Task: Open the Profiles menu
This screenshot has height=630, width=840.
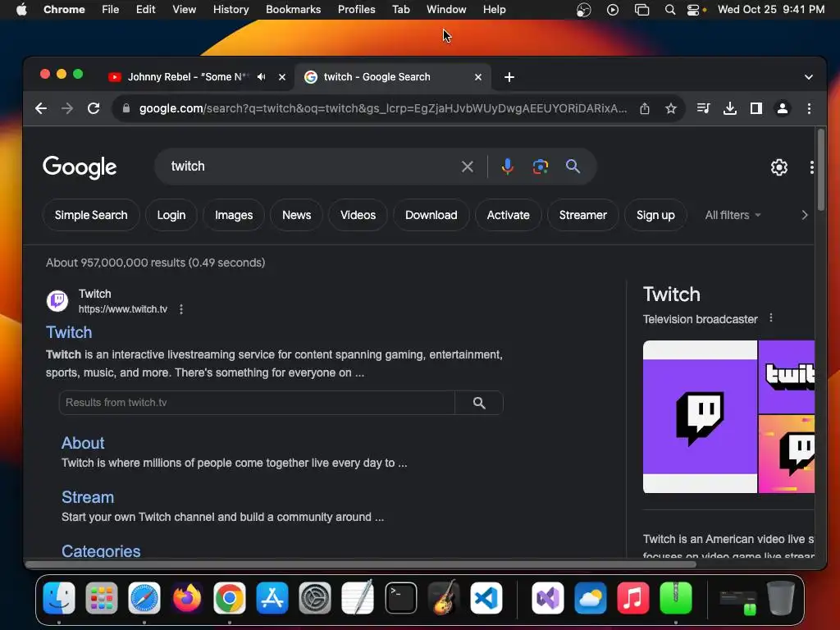Action: (x=356, y=10)
